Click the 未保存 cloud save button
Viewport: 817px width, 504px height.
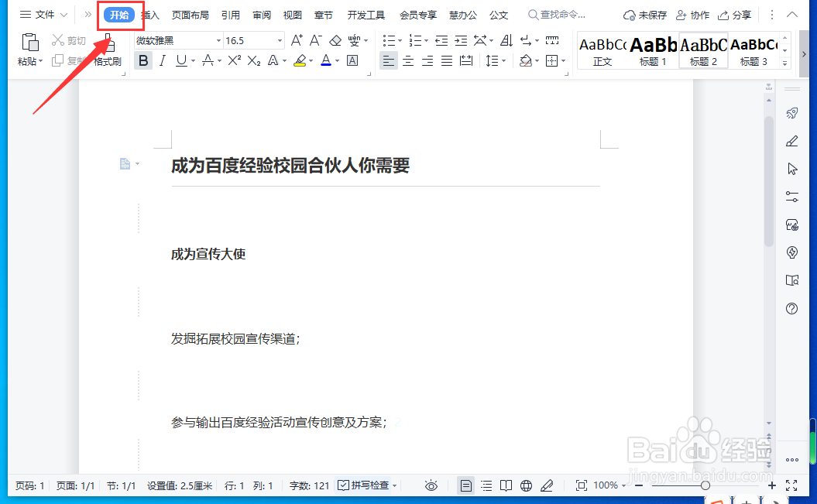(x=645, y=15)
